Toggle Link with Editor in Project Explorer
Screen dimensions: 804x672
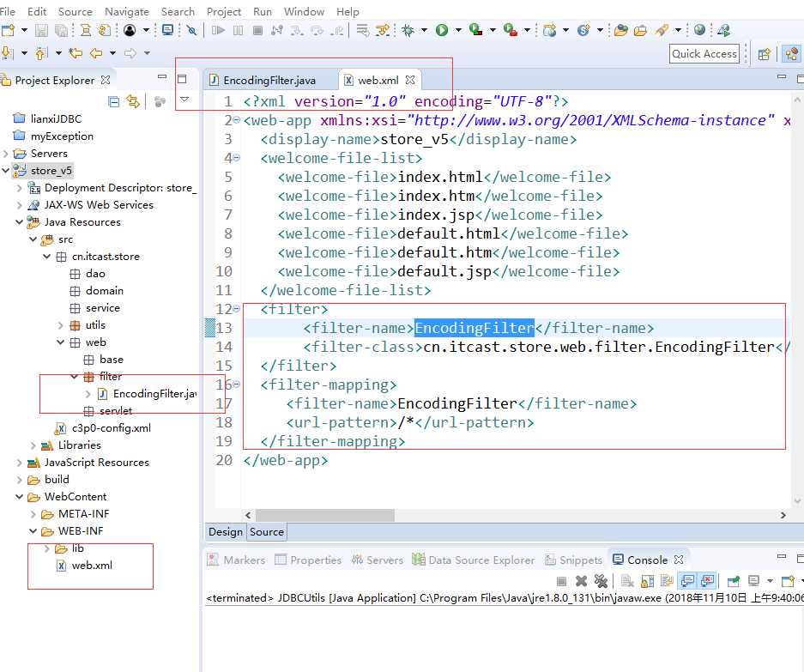click(133, 101)
